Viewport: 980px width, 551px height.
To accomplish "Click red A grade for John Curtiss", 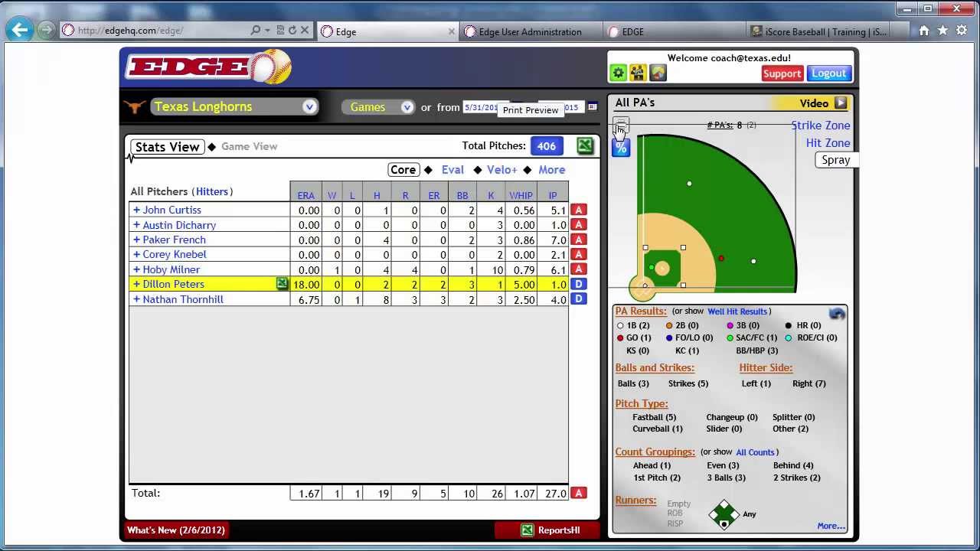I will click(578, 210).
